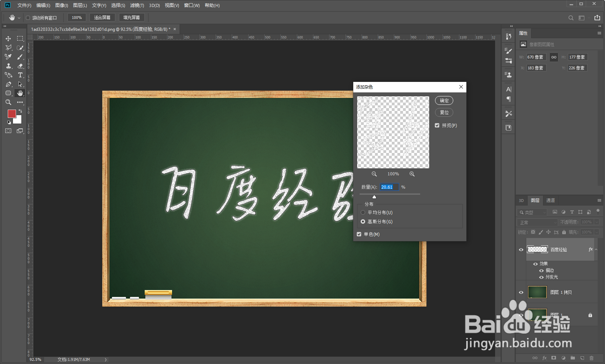This screenshot has width=605, height=364.
Task: Hide 图层 1 拷贝 layer visibility
Action: coord(521,292)
